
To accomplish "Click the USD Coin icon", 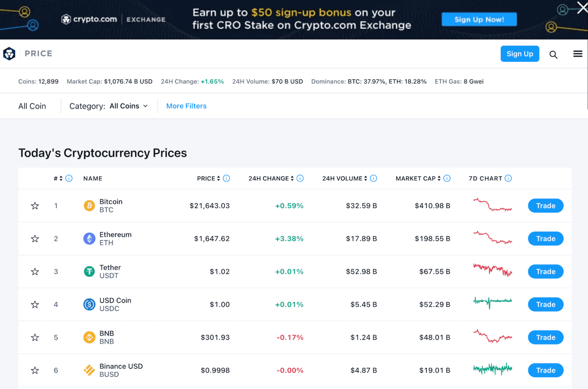I will (x=89, y=304).
